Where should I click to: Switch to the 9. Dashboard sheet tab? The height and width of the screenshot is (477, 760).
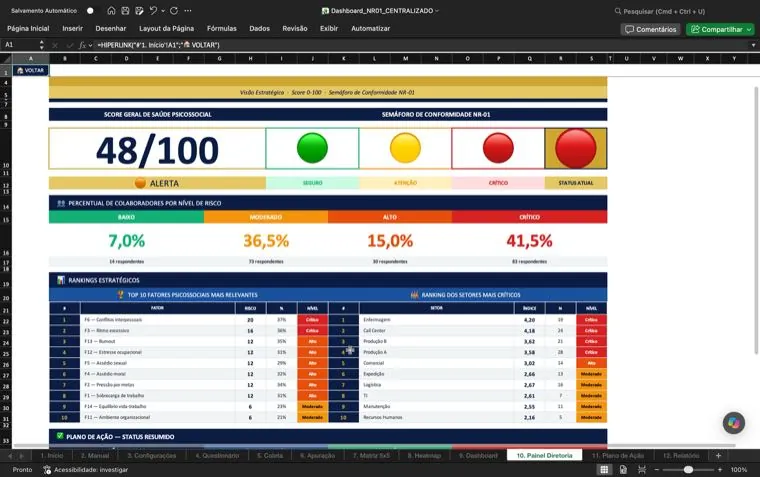pyautogui.click(x=478, y=456)
